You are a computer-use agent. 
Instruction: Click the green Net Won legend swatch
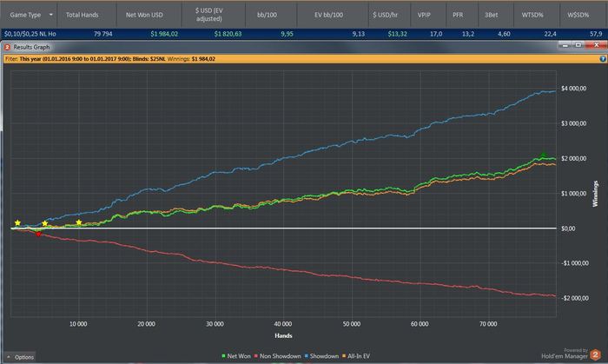(x=223, y=356)
